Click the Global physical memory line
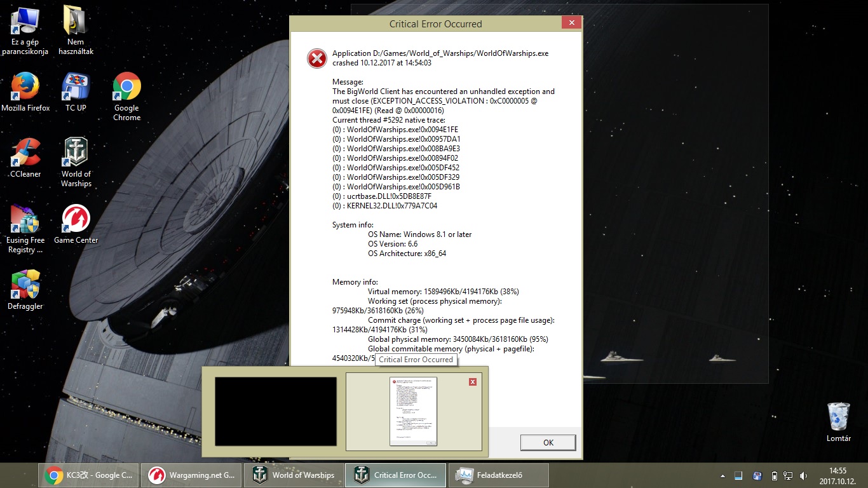This screenshot has height=488, width=868. pyautogui.click(x=458, y=339)
